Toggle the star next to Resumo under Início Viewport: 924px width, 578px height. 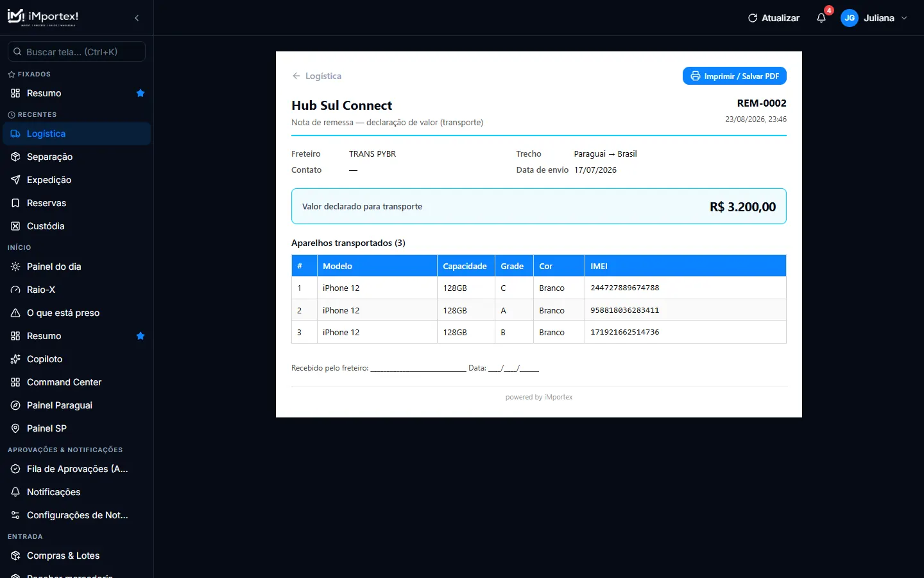[141, 336]
